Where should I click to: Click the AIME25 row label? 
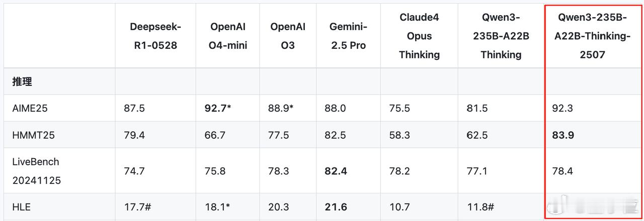click(30, 108)
